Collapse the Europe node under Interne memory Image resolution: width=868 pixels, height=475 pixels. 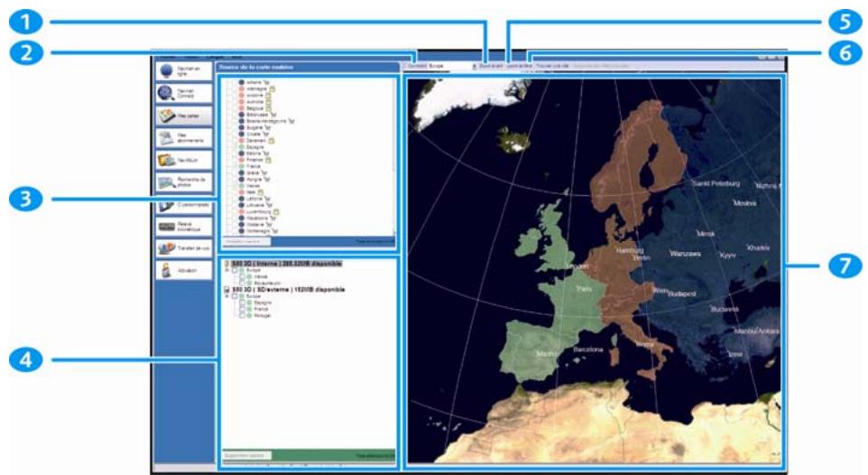click(226, 270)
